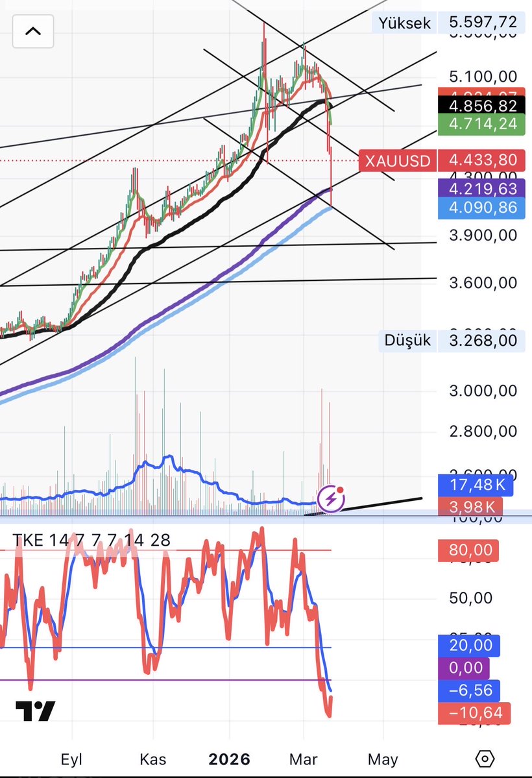
Task: Click the 3,98 K volume tag
Action: pos(470,506)
